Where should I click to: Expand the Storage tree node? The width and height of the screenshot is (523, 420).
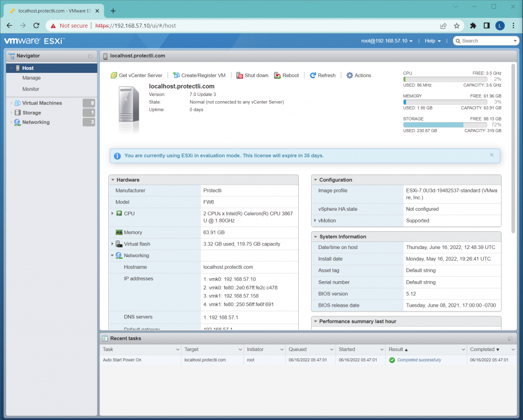11,113
